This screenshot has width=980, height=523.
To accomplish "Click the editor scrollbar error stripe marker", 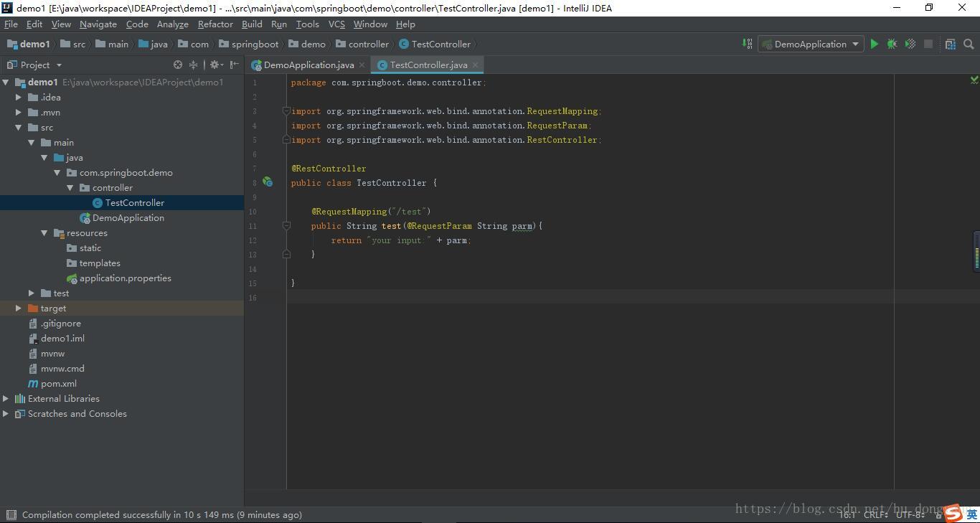I will click(x=976, y=251).
